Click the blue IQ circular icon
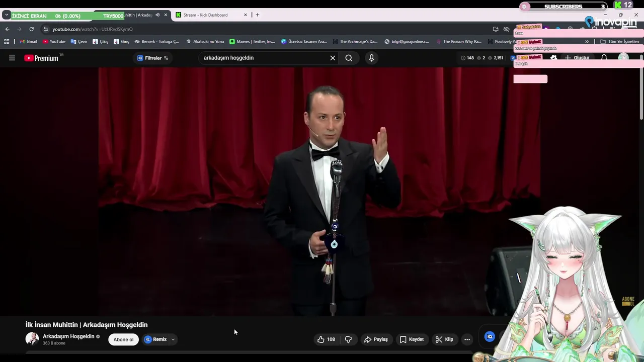The height and width of the screenshot is (362, 644). [x=490, y=337]
